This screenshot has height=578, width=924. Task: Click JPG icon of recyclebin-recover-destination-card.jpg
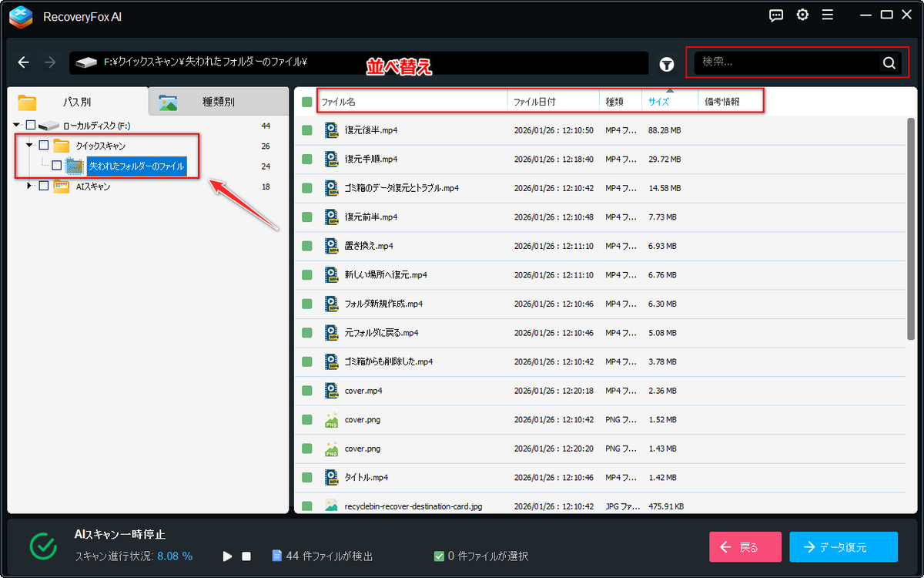coord(331,506)
